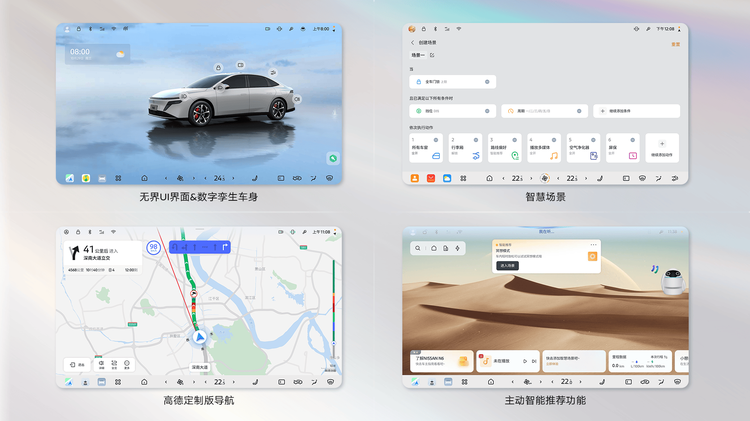Tap the robot voice assistant avatar
The image size is (750, 421).
[672, 280]
